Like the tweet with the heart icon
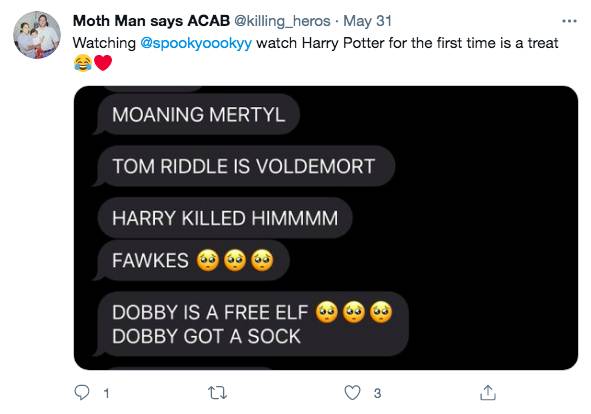This screenshot has height=414, width=591. tap(352, 393)
